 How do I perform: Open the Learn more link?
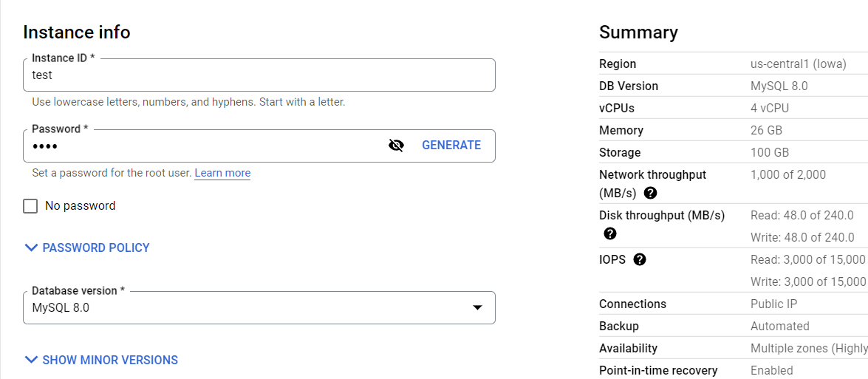(222, 173)
